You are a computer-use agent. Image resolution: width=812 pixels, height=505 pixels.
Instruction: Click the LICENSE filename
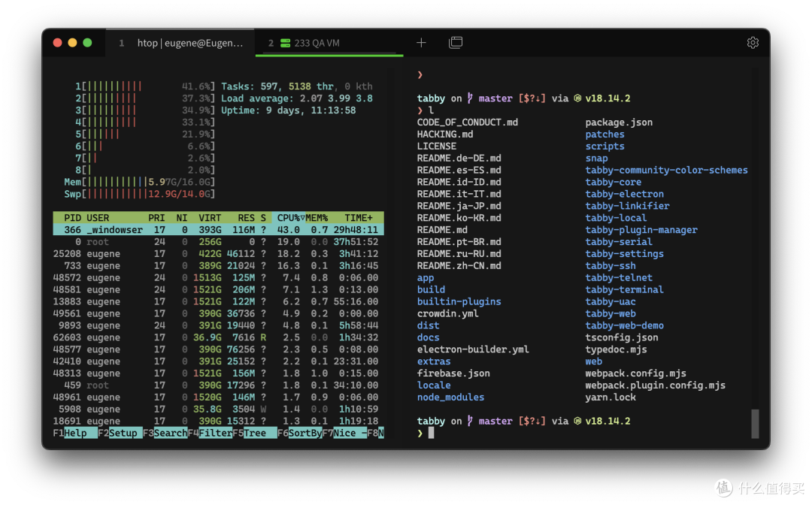coord(437,147)
